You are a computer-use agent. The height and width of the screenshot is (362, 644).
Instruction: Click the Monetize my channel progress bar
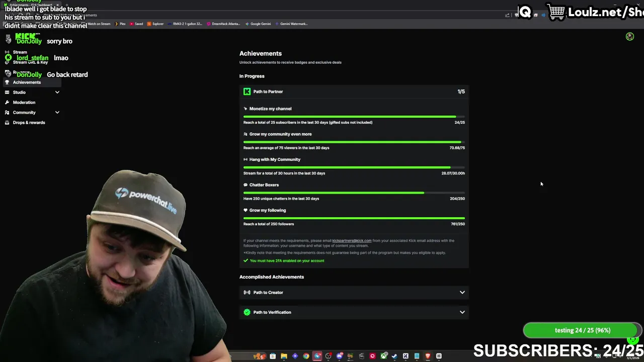(x=354, y=117)
